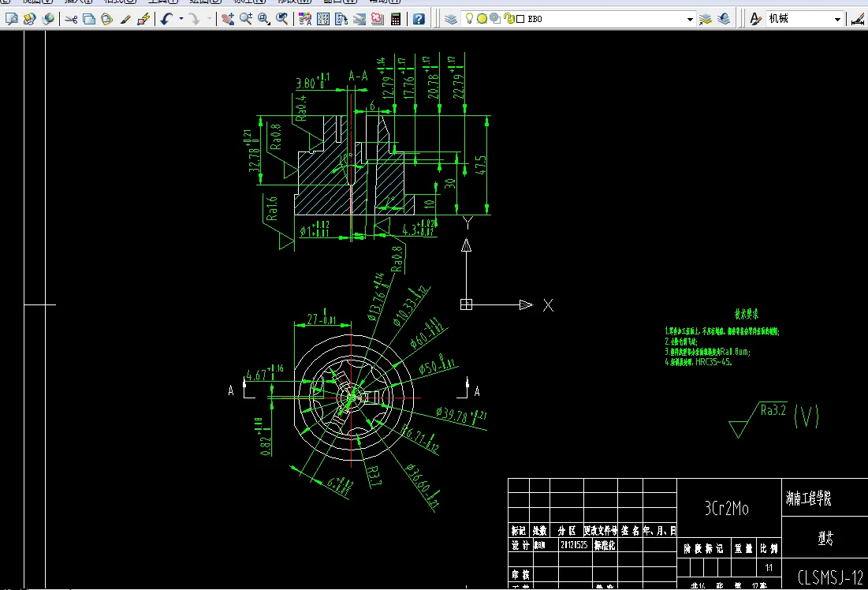
Task: Click the Layer Previous icon
Action: pyautogui.click(x=724, y=20)
